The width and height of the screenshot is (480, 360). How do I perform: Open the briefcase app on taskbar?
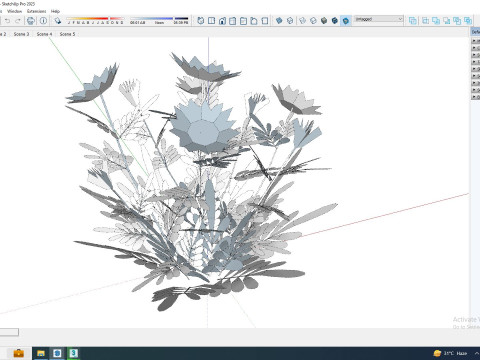pyautogui.click(x=19, y=353)
